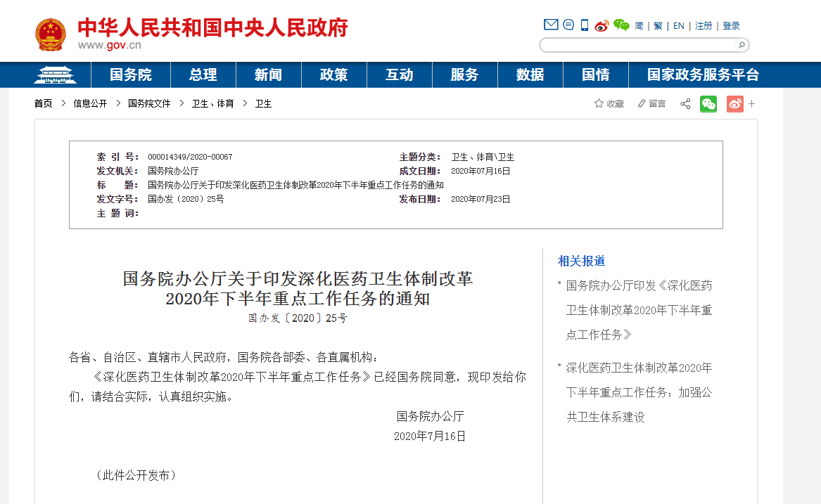Share article via green WeChat button
This screenshot has height=504, width=821.
[x=708, y=104]
